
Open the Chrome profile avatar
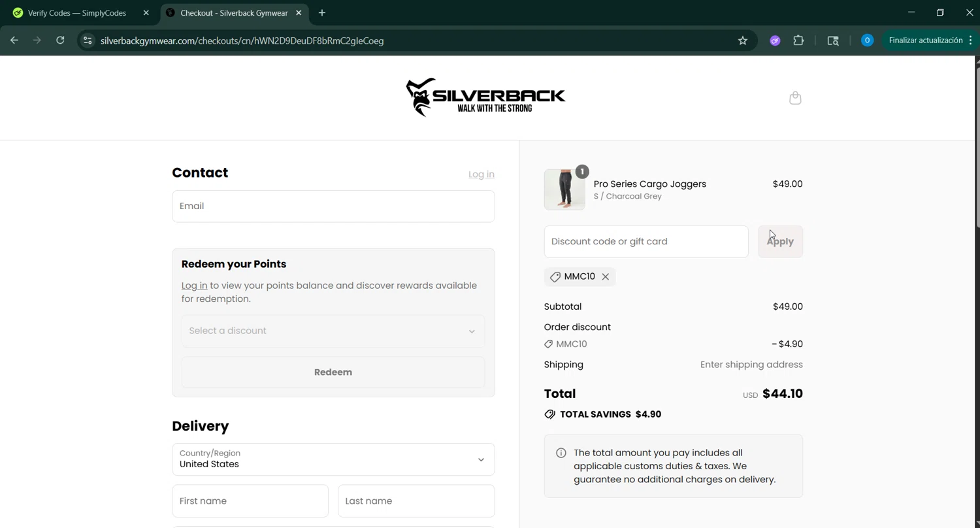(x=867, y=41)
